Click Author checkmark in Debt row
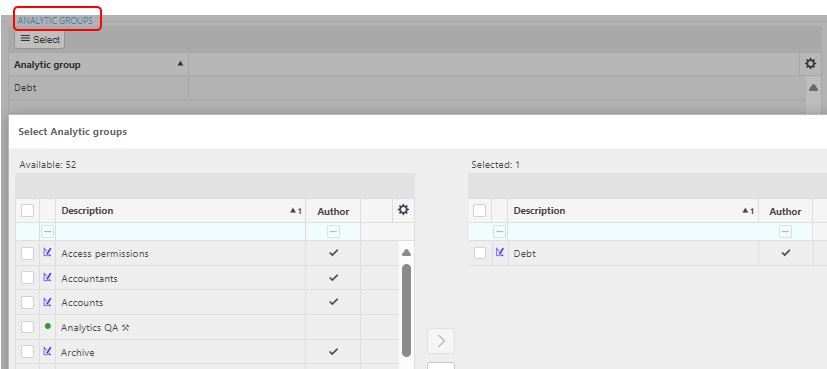827x369 pixels. [785, 253]
